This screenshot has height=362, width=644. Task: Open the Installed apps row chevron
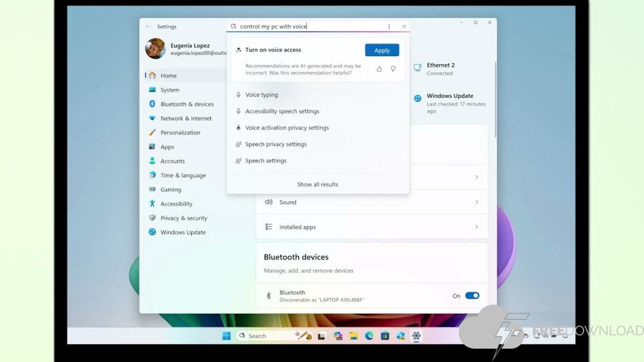point(476,227)
